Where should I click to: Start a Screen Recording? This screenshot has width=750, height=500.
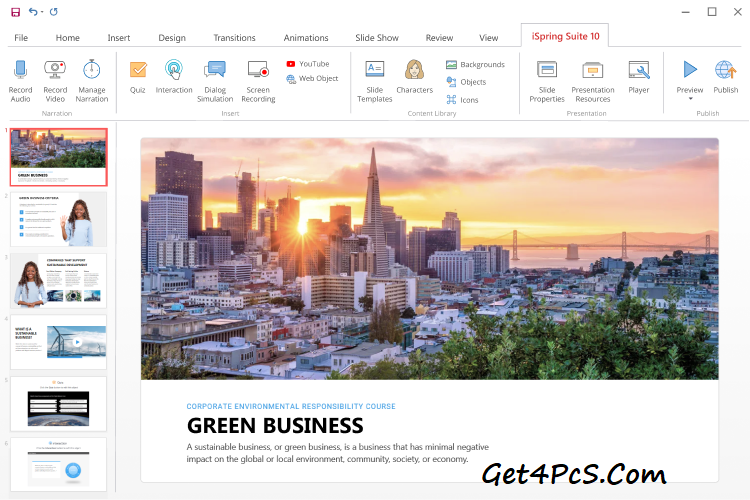tap(258, 69)
